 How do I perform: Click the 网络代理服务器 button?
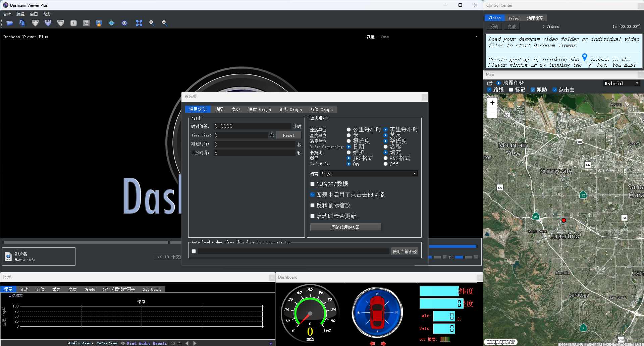[x=345, y=227]
